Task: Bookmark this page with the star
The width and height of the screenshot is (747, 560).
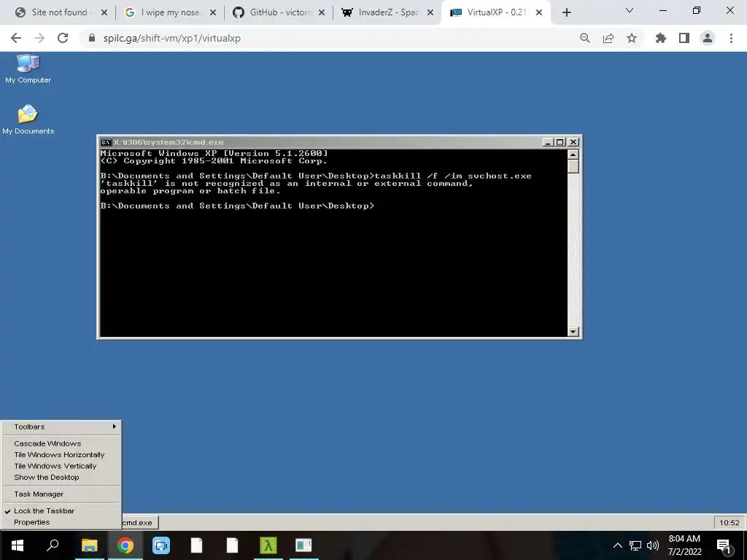Action: pyautogui.click(x=632, y=38)
